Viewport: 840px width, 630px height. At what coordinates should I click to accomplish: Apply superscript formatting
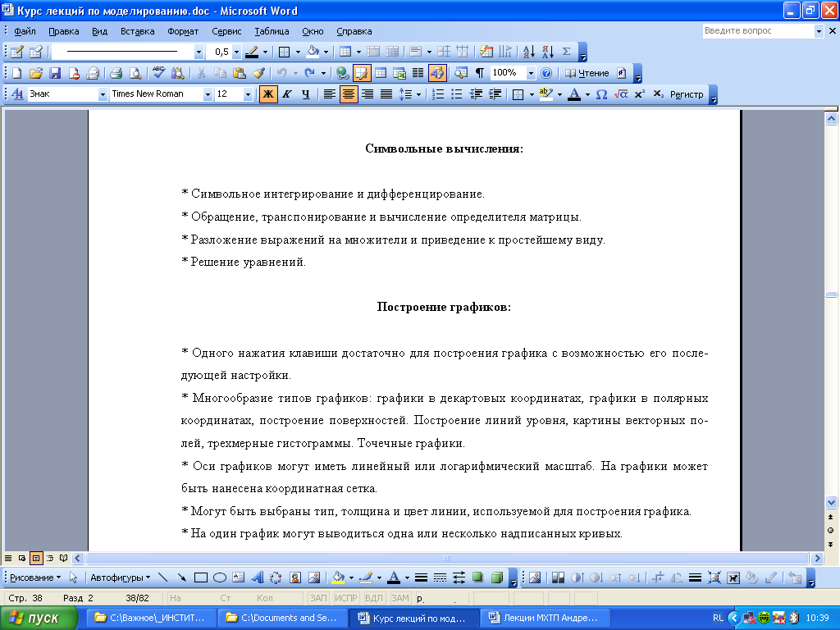pyautogui.click(x=640, y=94)
